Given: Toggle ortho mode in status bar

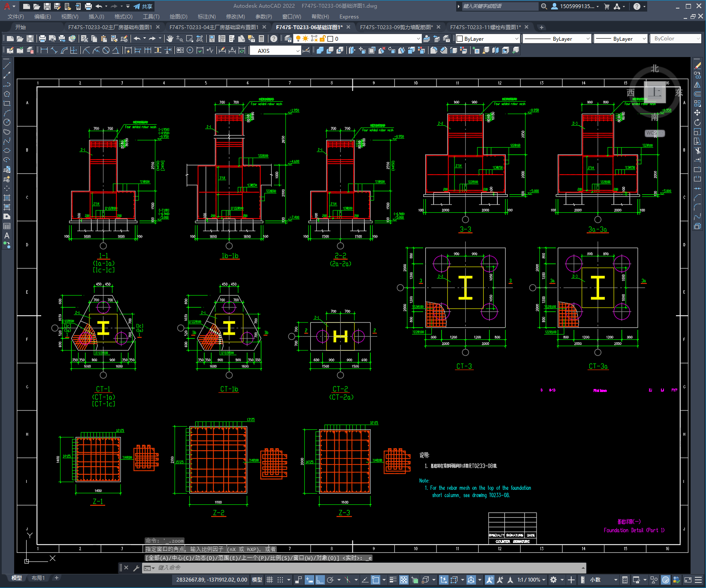Looking at the screenshot, I should tap(320, 580).
